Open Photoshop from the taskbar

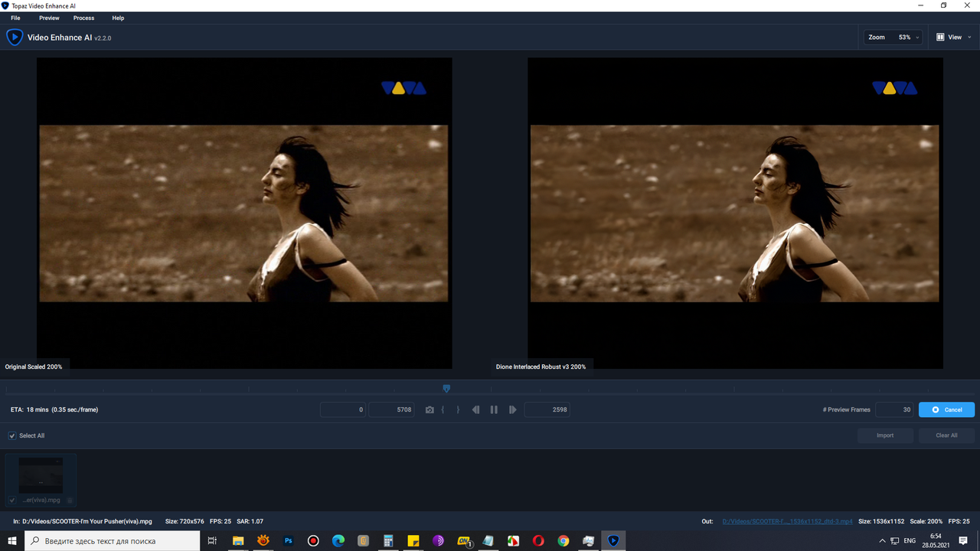point(289,540)
